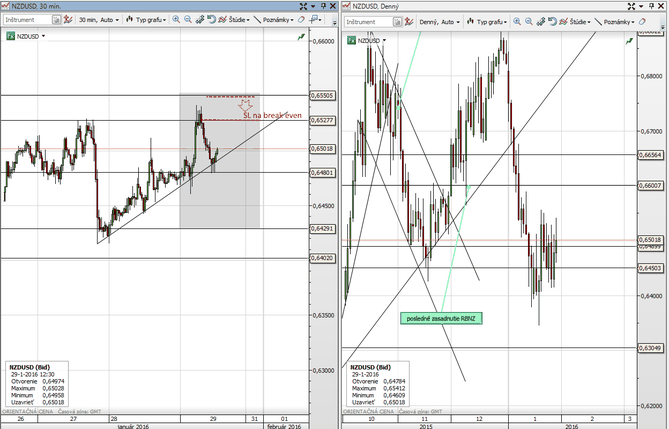Screen dimensions: 669x429
Task: Click the NZDUSD (Bid) info box in Denný chart
Action: point(378,385)
